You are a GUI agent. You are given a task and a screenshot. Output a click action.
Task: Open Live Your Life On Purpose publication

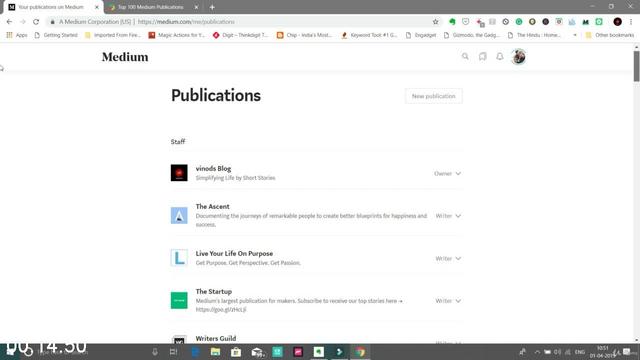pyautogui.click(x=234, y=253)
